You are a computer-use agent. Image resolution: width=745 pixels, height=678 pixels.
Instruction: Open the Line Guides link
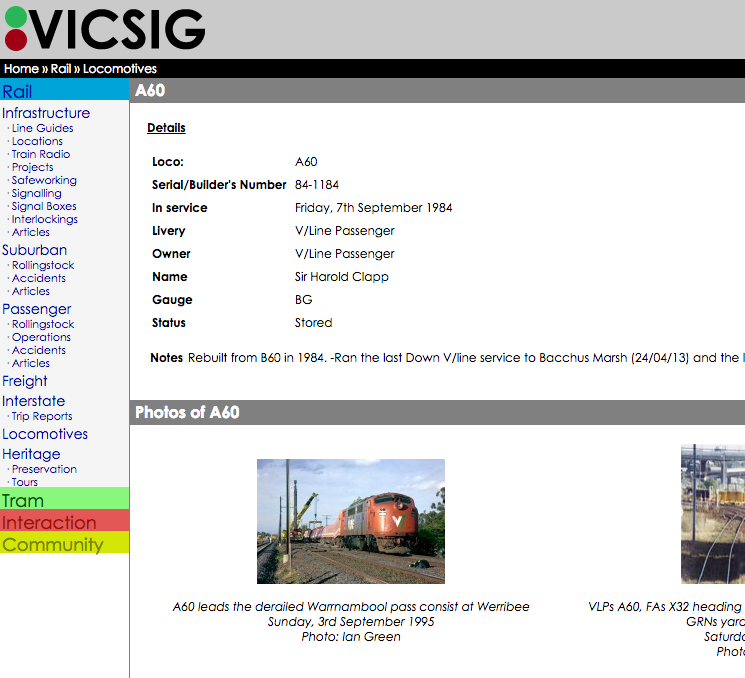coord(42,128)
